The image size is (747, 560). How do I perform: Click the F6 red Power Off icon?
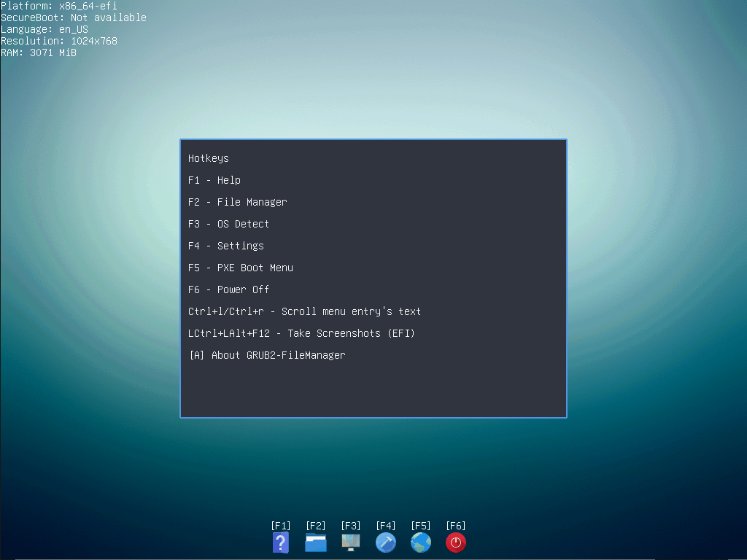coord(456,542)
